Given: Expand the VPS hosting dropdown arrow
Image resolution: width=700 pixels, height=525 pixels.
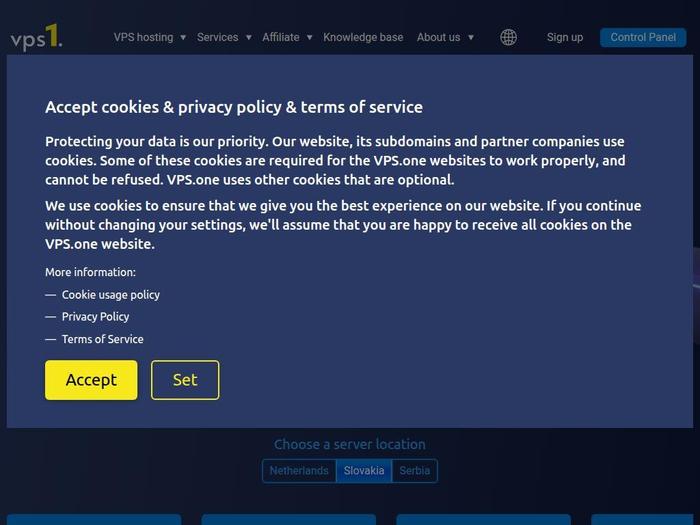Looking at the screenshot, I should (x=183, y=38).
